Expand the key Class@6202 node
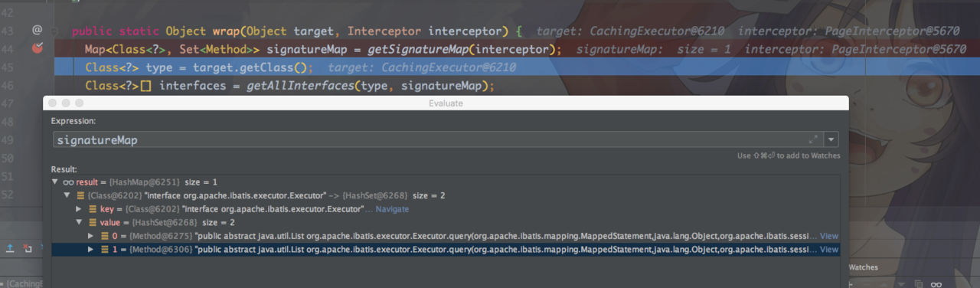980x288 pixels. coord(80,209)
